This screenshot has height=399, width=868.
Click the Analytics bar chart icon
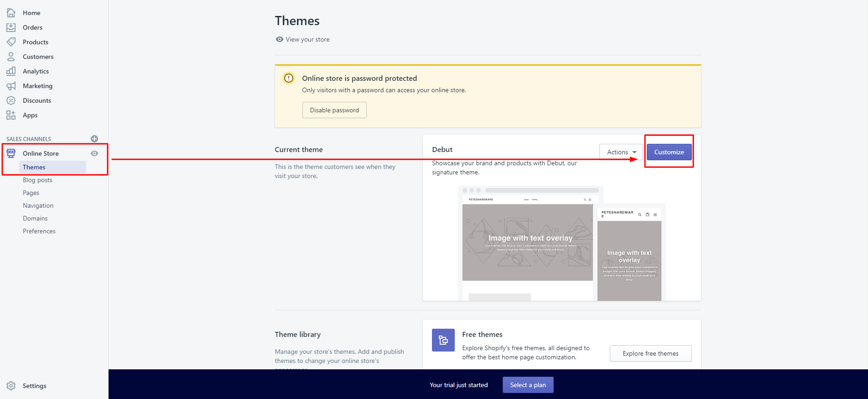tap(11, 71)
